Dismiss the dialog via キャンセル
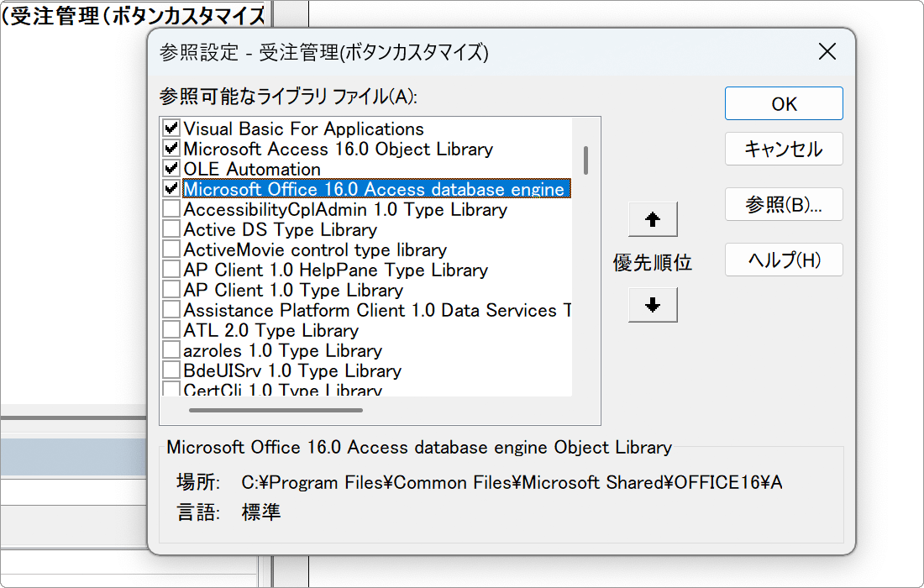The image size is (924, 588). click(x=783, y=149)
